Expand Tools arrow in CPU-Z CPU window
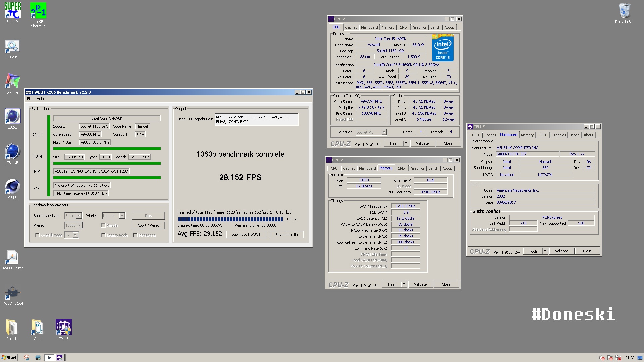Viewport: 644px width, 362px height. (406, 143)
